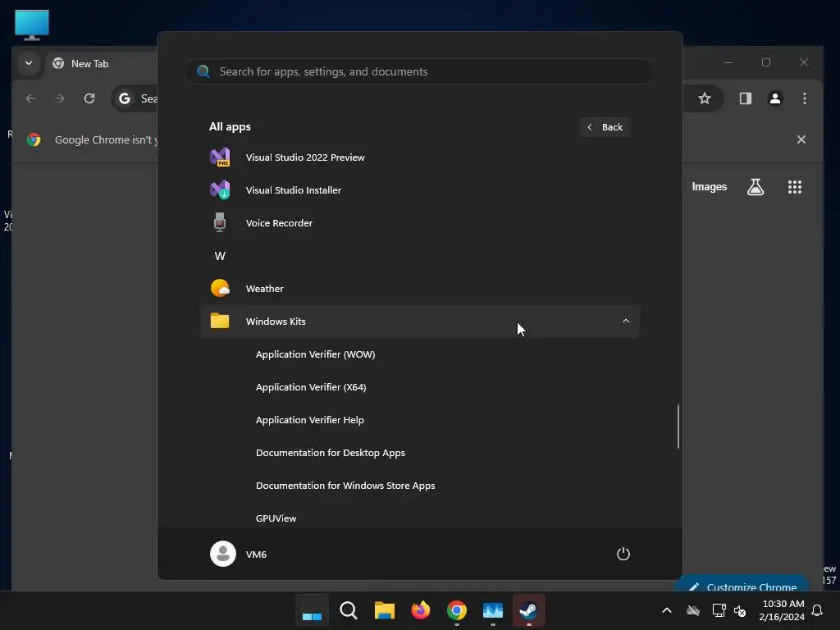Show hidden system tray icons chevron
Screen dimensions: 840x630
[667, 610]
